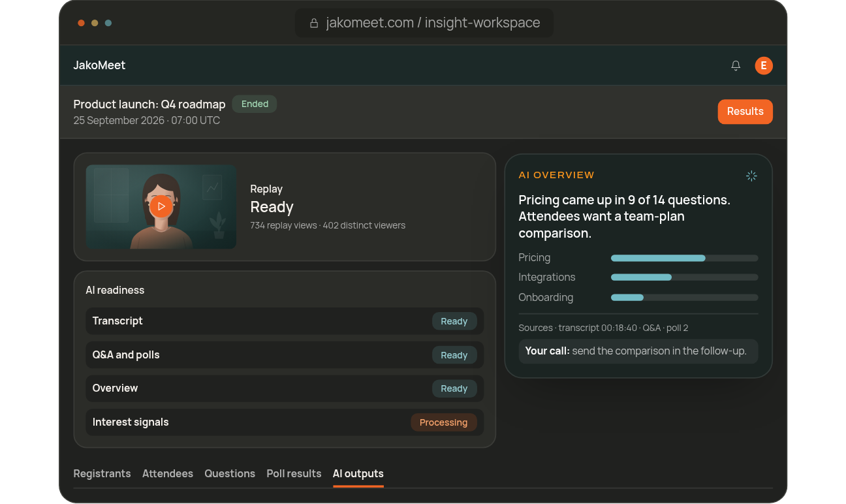Click the AI Overview loading spinner icon

coord(751,176)
